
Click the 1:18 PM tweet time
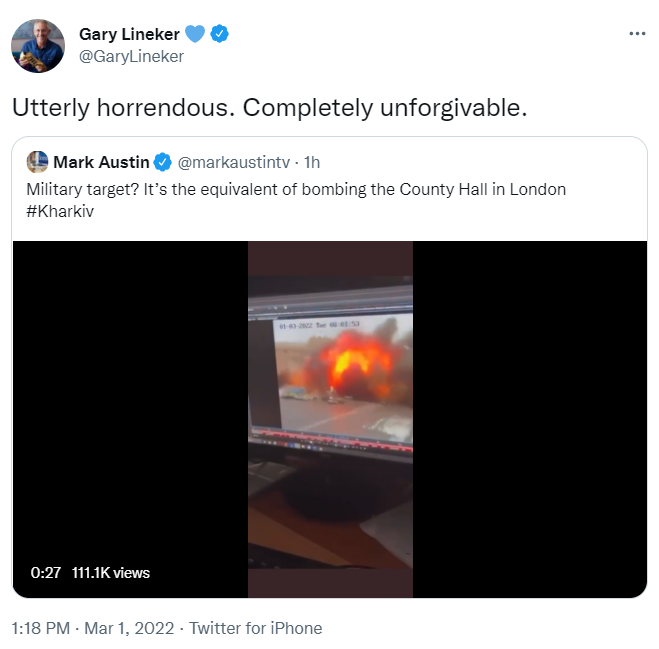(41, 628)
